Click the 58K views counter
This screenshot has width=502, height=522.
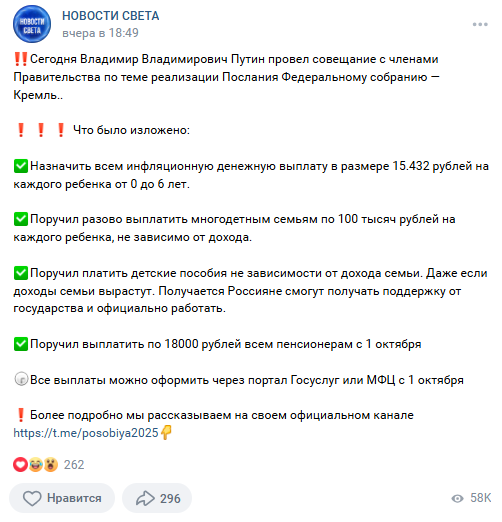(x=480, y=498)
